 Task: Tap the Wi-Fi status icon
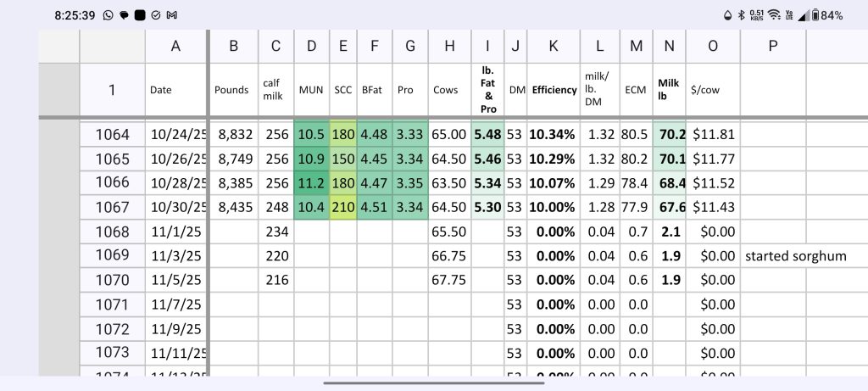(774, 15)
